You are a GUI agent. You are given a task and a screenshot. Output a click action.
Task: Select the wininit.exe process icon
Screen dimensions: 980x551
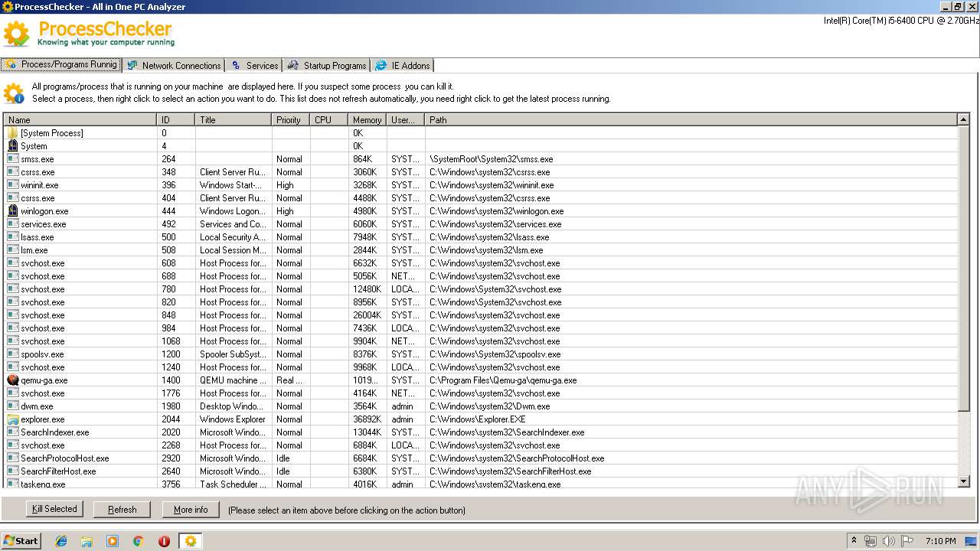point(12,185)
